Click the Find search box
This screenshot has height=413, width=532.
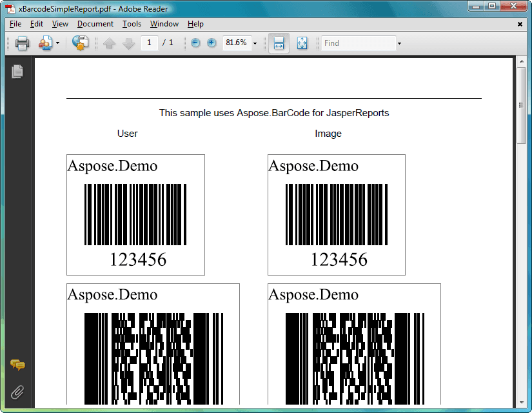359,43
